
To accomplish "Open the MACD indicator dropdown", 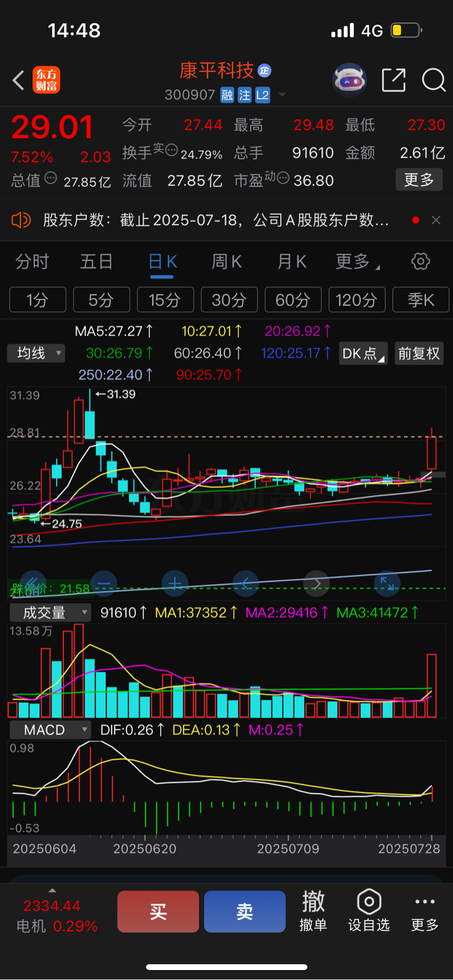I will 50,730.
